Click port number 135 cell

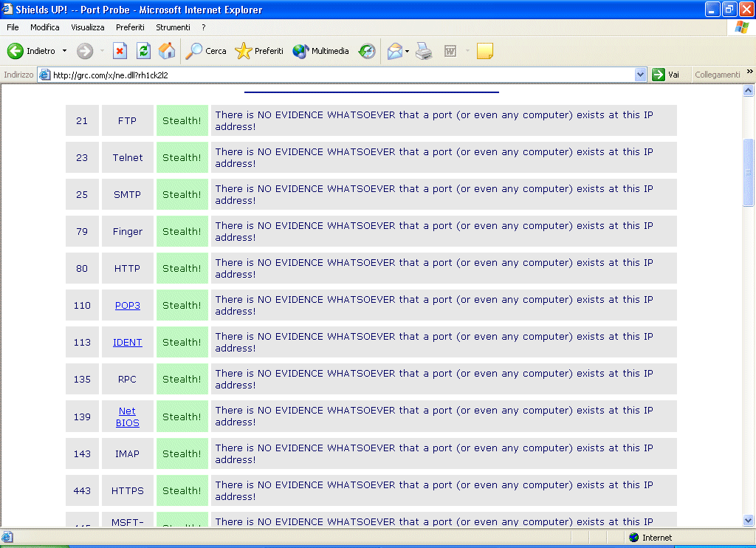coord(82,379)
